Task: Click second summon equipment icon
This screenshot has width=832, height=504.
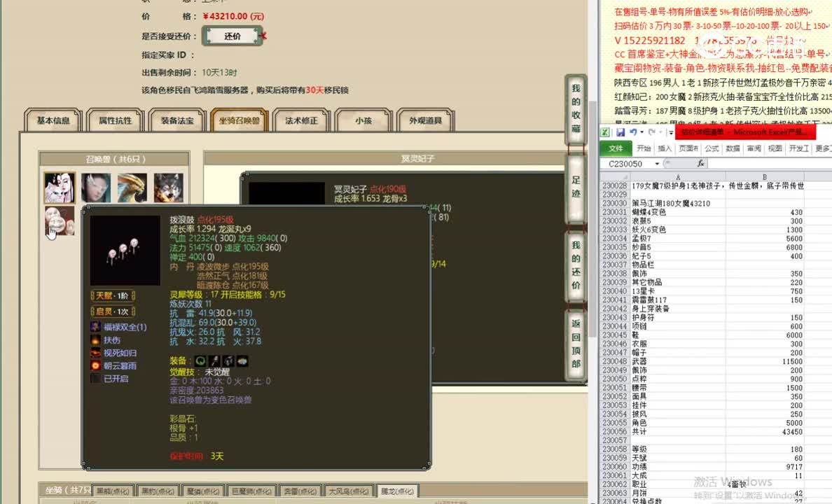Action: 214,361
